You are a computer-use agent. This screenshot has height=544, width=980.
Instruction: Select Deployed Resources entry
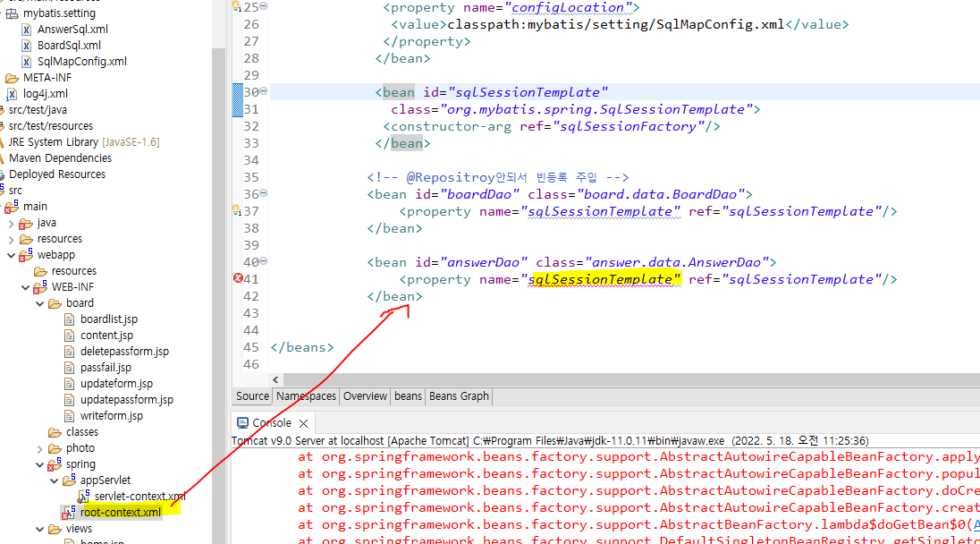57,174
